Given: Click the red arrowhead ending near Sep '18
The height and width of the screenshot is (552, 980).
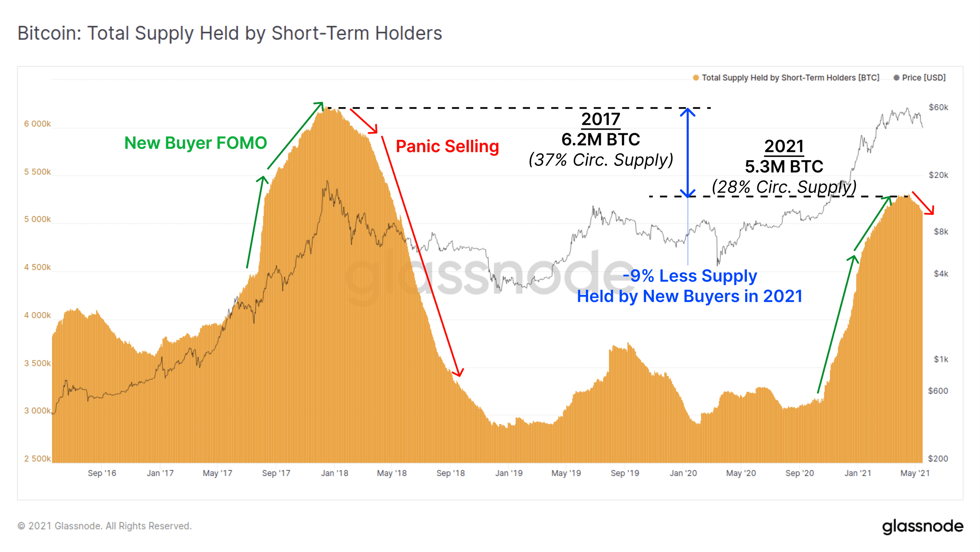Looking at the screenshot, I should (459, 371).
